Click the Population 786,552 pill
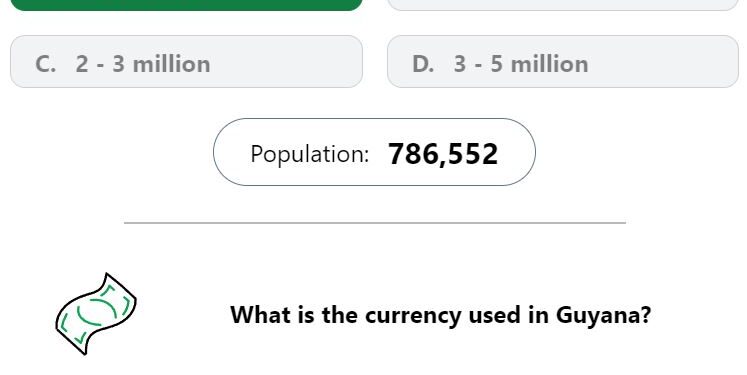This screenshot has width=747, height=375. [x=374, y=152]
